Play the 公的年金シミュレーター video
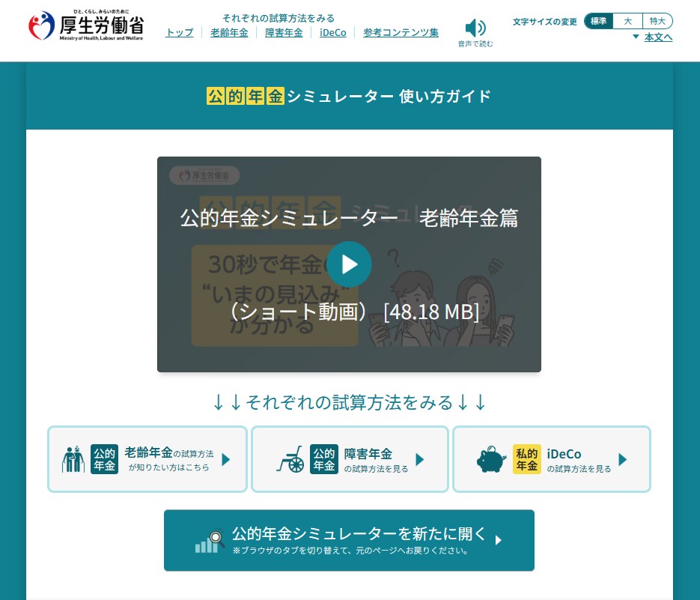The width and height of the screenshot is (700, 600). coord(349,264)
